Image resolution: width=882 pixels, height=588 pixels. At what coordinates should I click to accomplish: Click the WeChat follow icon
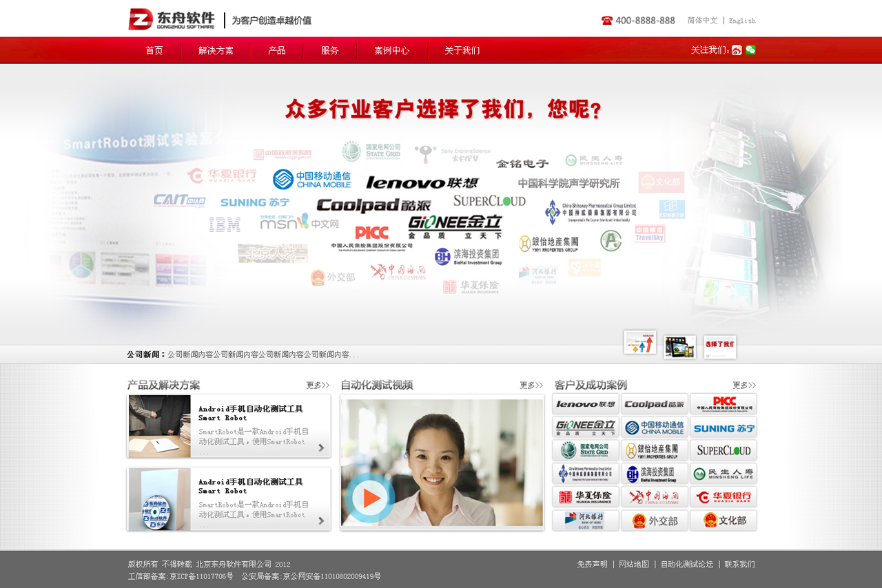click(750, 50)
